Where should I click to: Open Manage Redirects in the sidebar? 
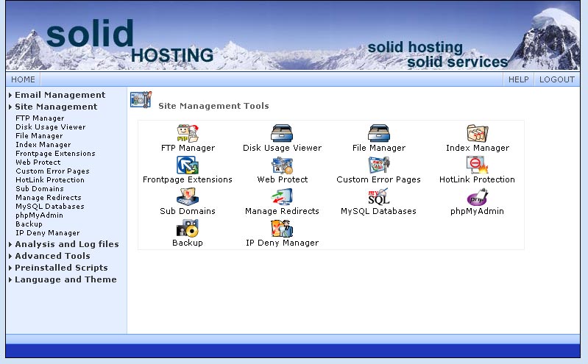(x=49, y=198)
